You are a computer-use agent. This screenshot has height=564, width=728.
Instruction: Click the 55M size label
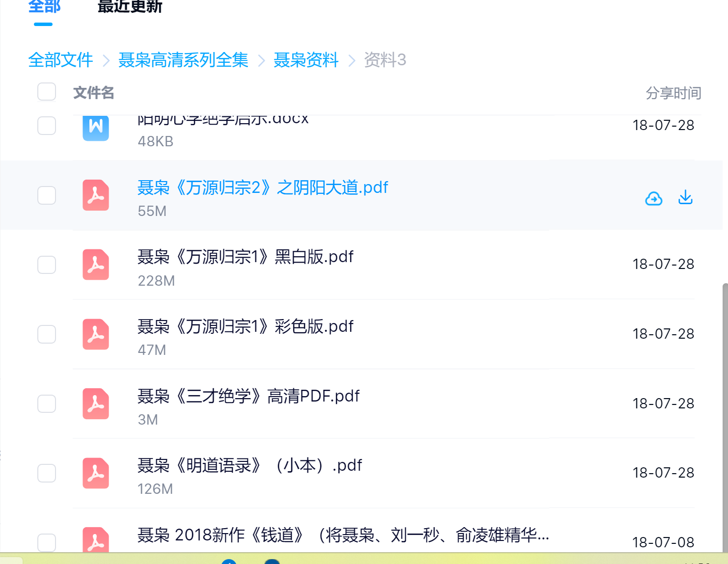(152, 211)
